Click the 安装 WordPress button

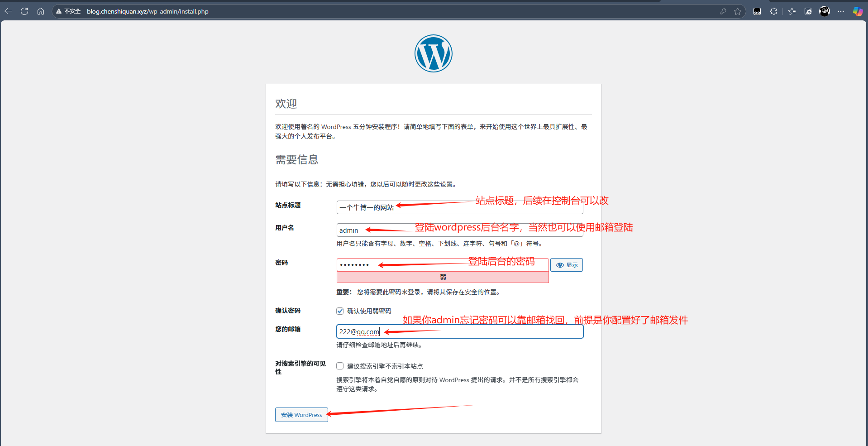pos(301,415)
